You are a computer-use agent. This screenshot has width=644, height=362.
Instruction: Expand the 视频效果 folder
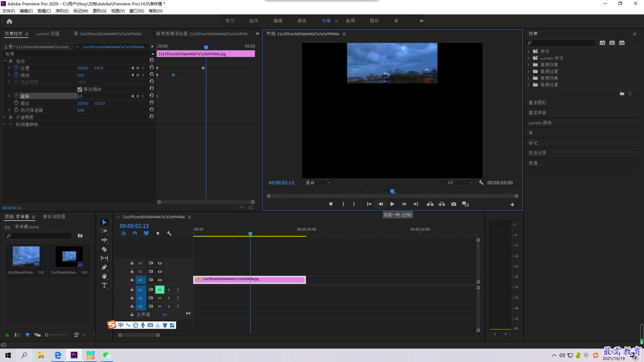(x=529, y=78)
